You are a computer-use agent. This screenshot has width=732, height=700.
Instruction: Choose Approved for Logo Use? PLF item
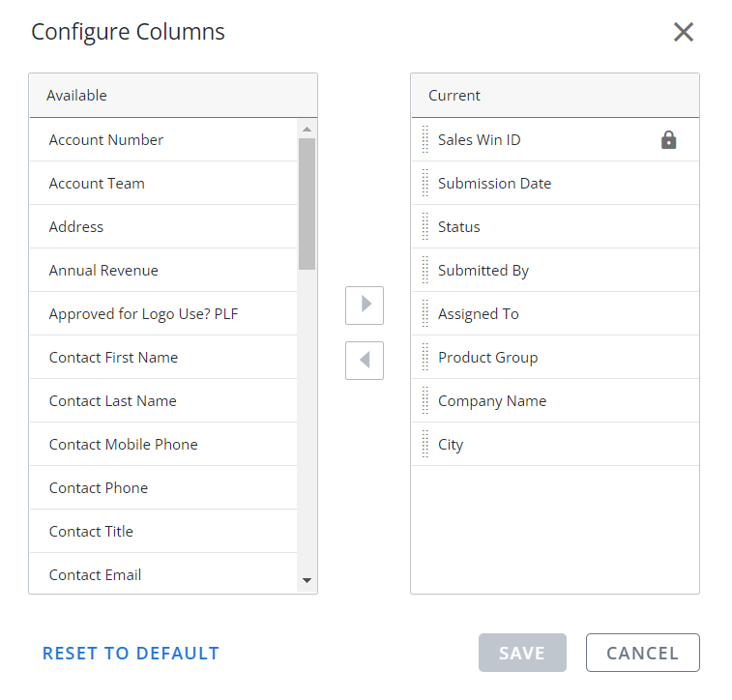click(x=163, y=313)
